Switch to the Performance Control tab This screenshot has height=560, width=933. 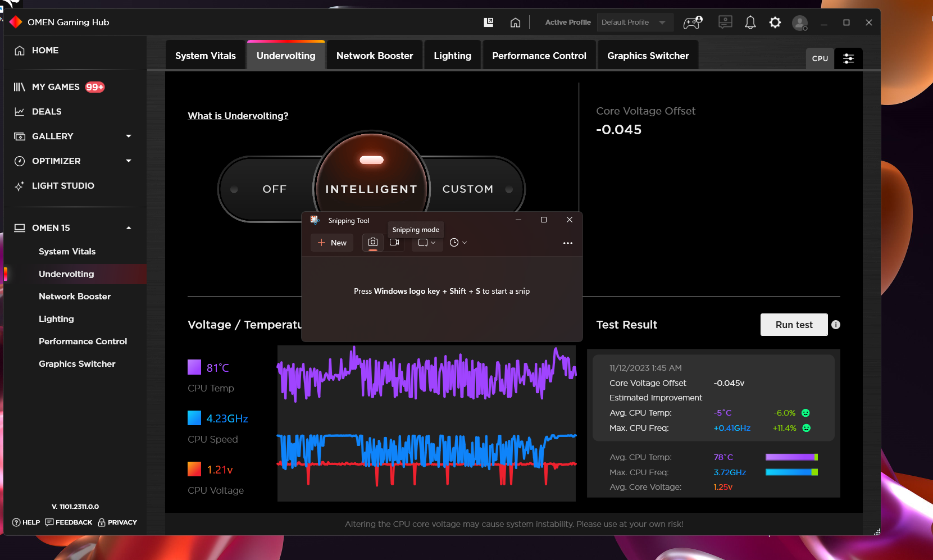539,56
